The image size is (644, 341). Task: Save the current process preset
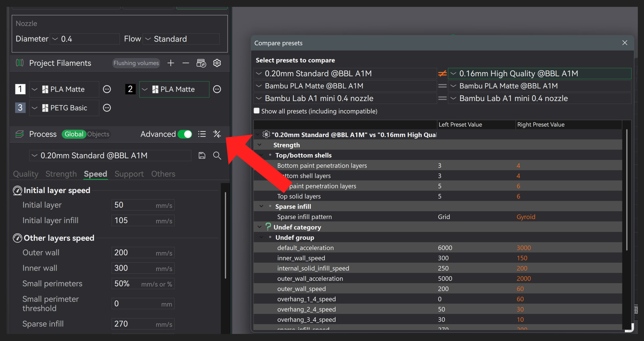(202, 156)
